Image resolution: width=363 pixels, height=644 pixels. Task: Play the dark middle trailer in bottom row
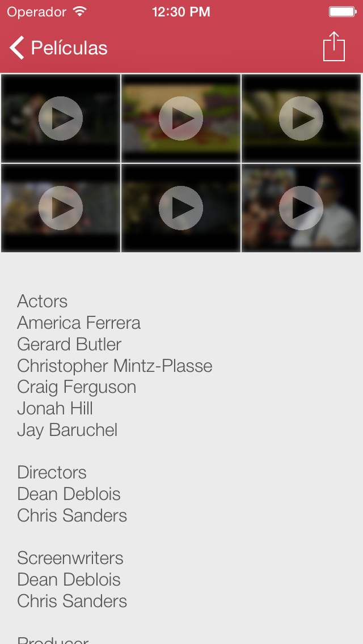click(x=181, y=208)
